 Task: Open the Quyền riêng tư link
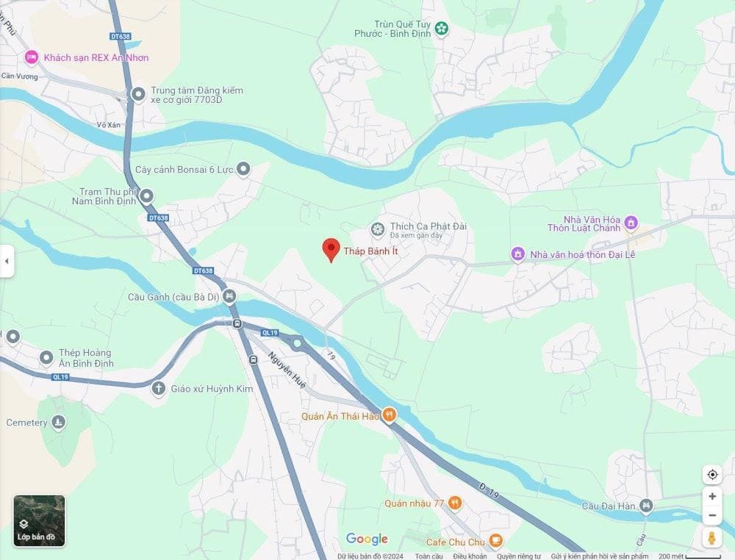tap(519, 556)
